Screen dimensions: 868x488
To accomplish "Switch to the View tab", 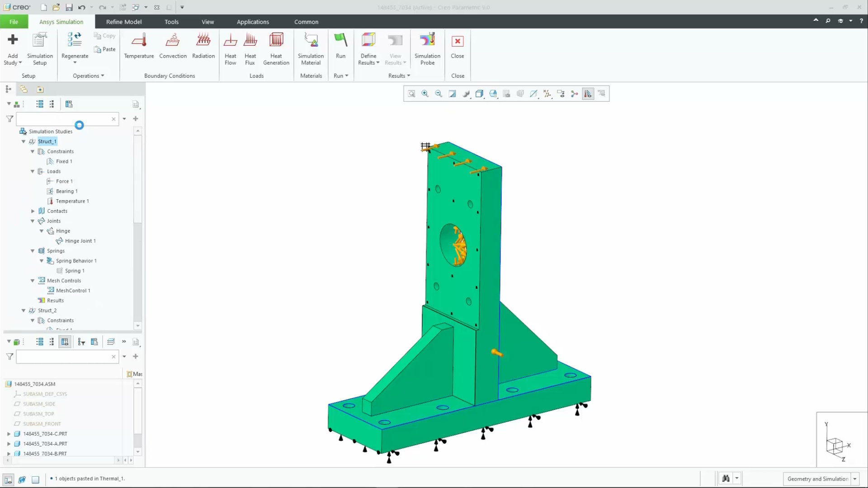I will pos(208,22).
